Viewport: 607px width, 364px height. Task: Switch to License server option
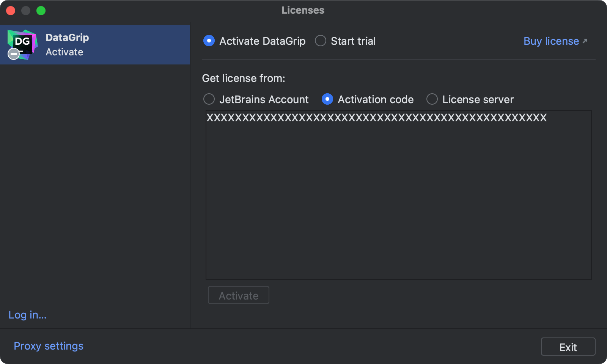[432, 99]
